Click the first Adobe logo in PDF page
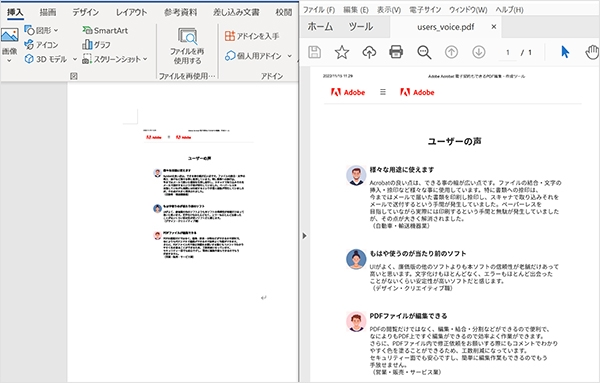 [348, 92]
